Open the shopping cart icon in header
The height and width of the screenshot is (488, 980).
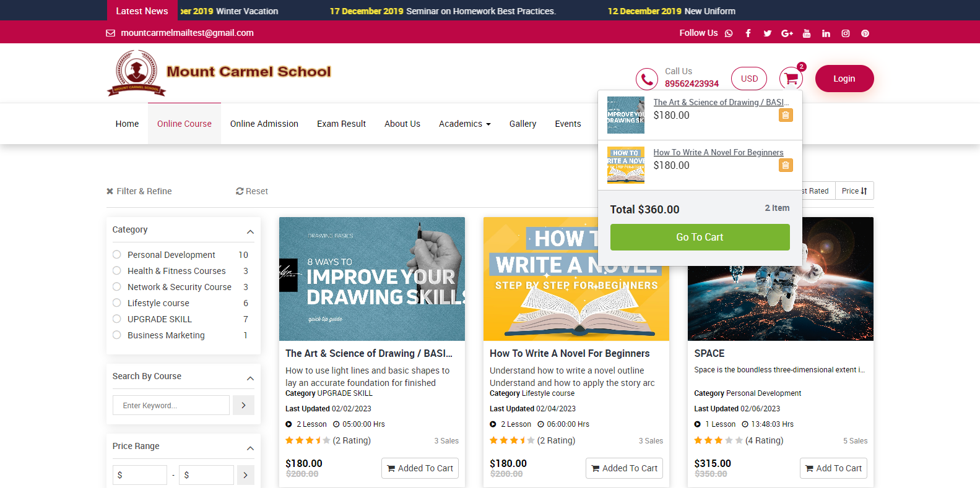point(791,79)
